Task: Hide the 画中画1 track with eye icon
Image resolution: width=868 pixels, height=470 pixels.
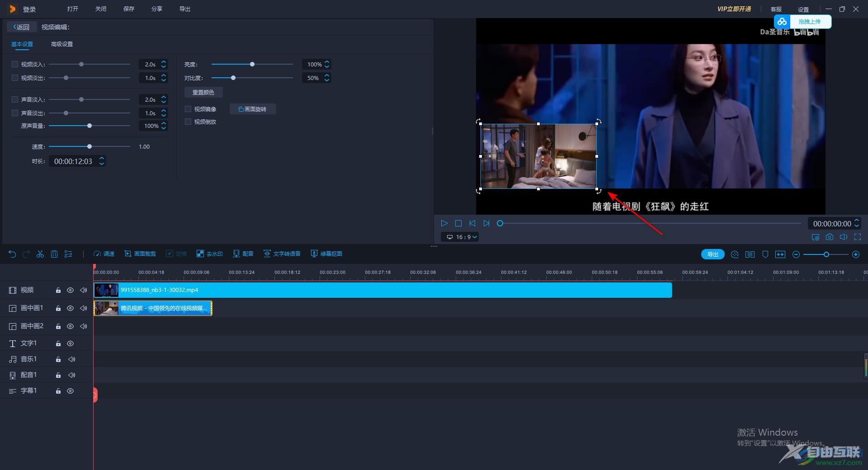Action: (x=71, y=308)
